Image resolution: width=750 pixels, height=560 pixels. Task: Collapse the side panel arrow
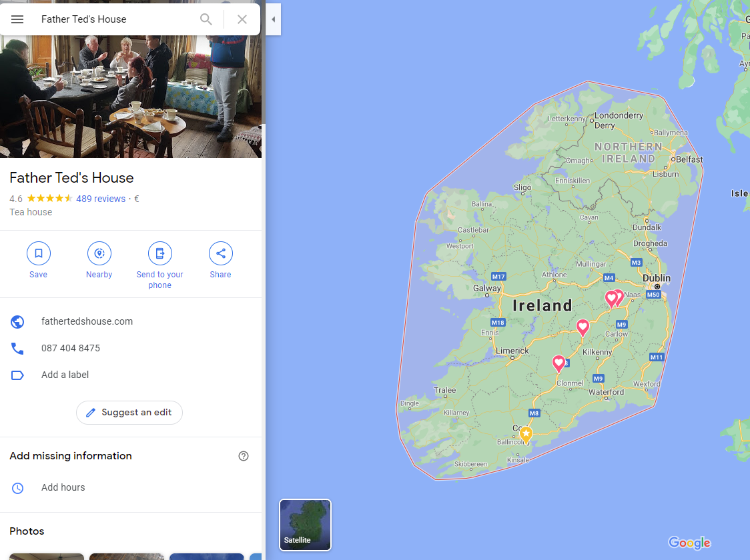(x=273, y=19)
